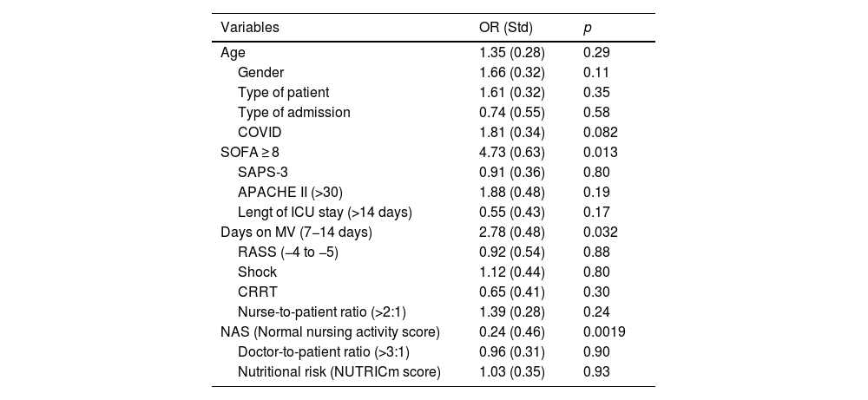Select the SAPS-3 row label
Screen dimensions: 868x400
[261, 172]
